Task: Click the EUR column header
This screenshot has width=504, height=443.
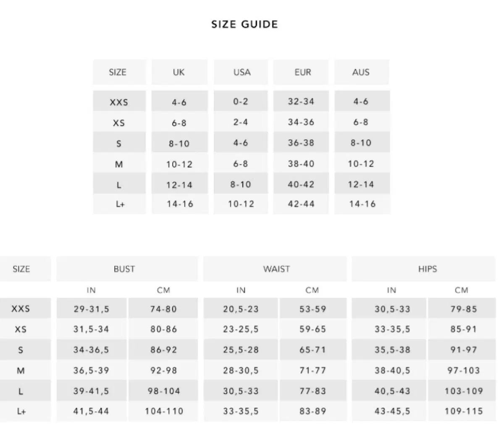Action: click(303, 72)
